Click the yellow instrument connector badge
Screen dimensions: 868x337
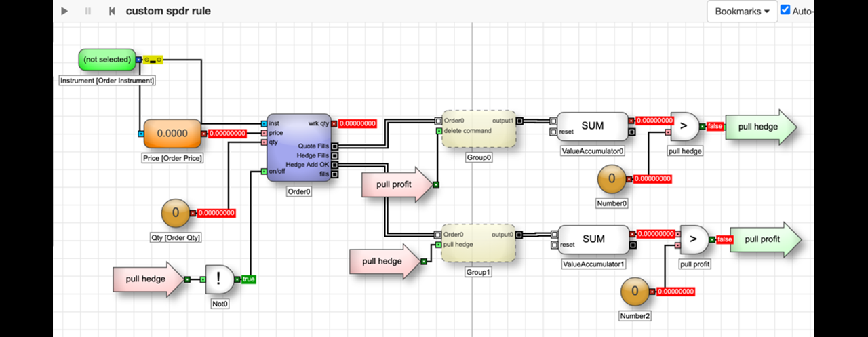(x=153, y=60)
